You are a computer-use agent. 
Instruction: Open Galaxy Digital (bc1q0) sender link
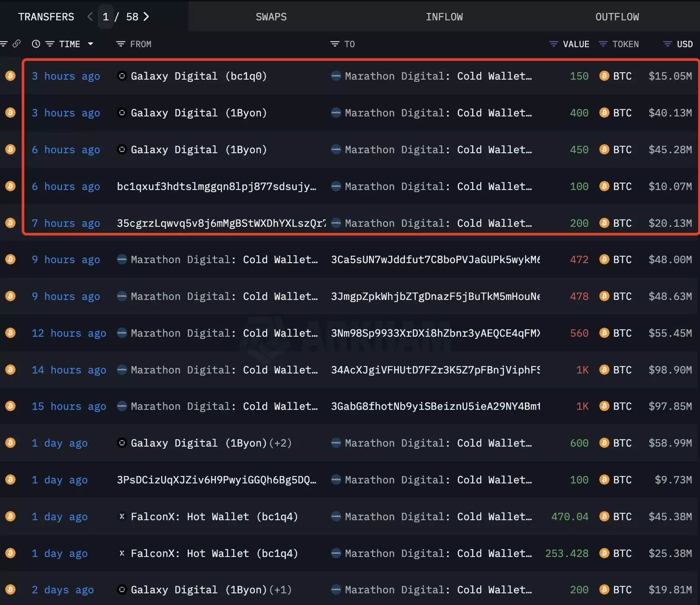(x=198, y=76)
